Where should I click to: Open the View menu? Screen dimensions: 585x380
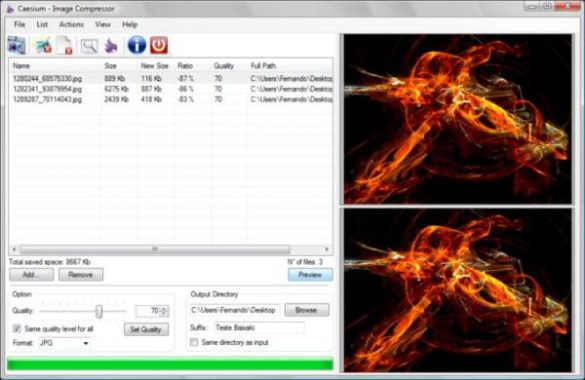point(103,25)
